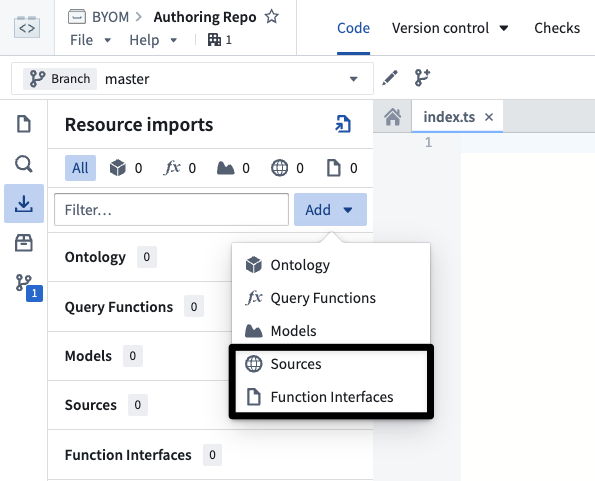Open the Files sidebar panel
Image resolution: width=595 pixels, height=481 pixels.
(x=24, y=124)
